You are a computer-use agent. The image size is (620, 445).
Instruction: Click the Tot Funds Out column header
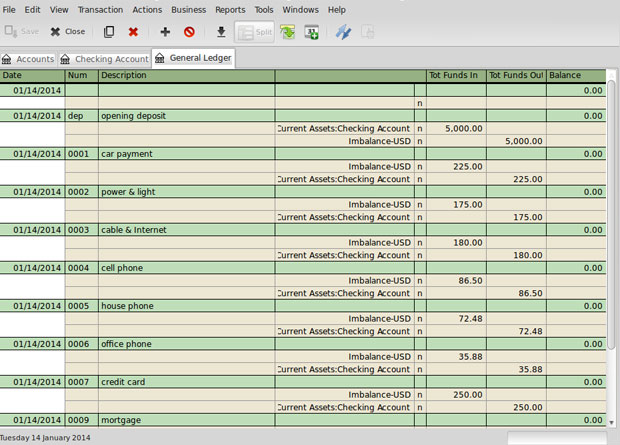point(516,75)
